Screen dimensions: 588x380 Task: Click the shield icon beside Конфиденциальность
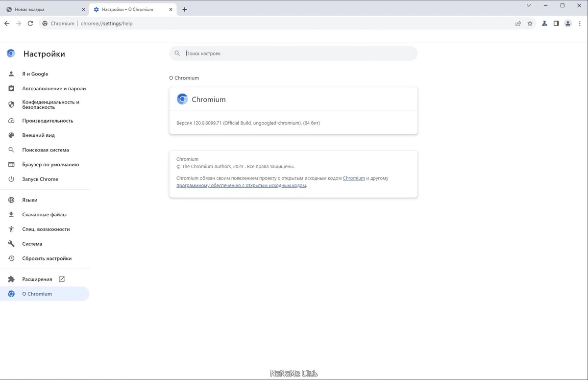click(x=11, y=104)
